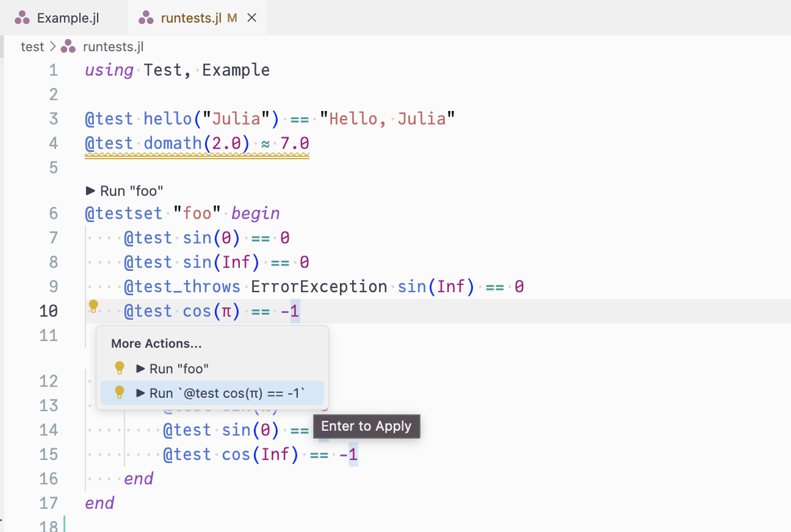
Task: Open the test folder breadcrumb dropdown
Action: (32, 46)
